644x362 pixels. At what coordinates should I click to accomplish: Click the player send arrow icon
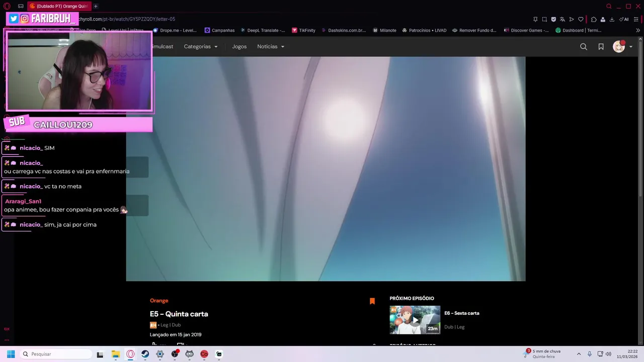pyautogui.click(x=572, y=19)
